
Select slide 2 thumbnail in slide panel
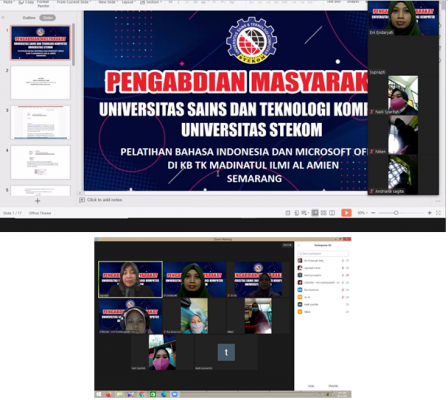pos(40,82)
